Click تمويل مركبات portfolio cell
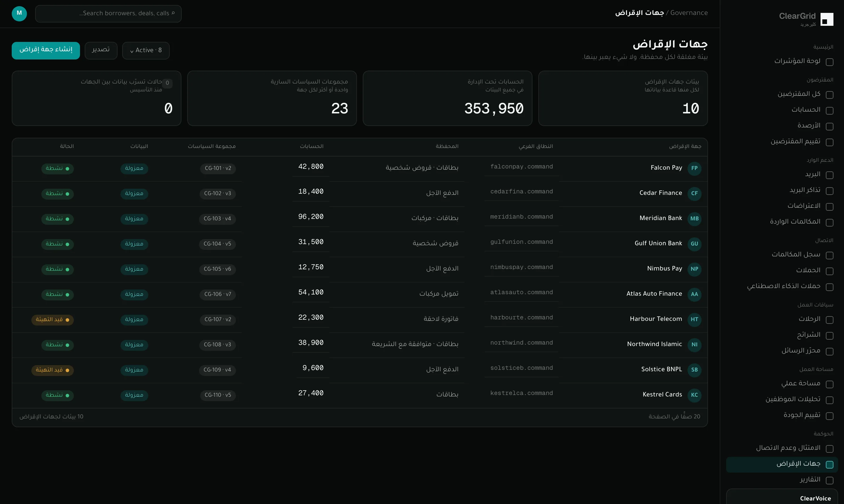 439,294
